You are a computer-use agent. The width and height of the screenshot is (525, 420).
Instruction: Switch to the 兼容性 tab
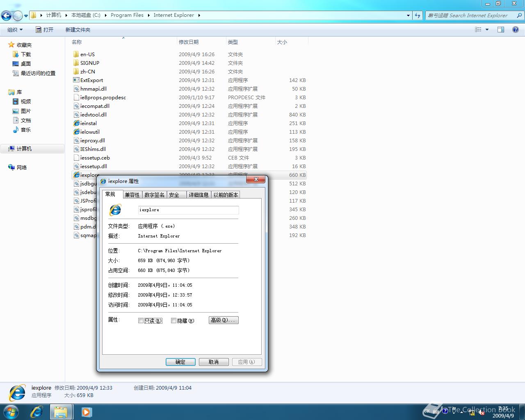tap(132, 195)
